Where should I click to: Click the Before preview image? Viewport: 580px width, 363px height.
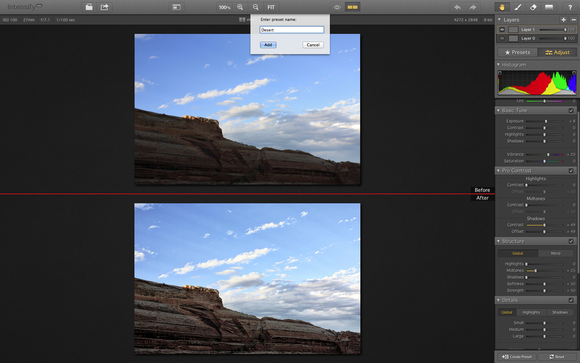(247, 110)
